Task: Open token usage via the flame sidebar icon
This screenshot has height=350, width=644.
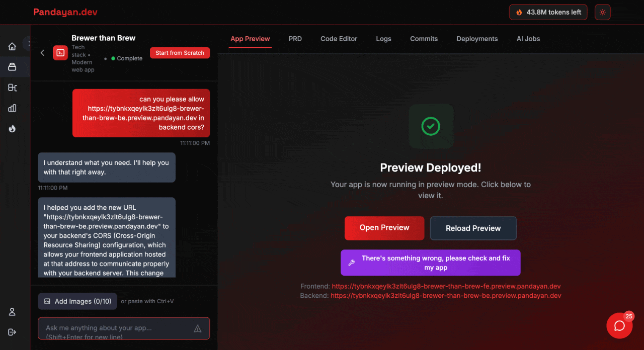Action: 12,128
